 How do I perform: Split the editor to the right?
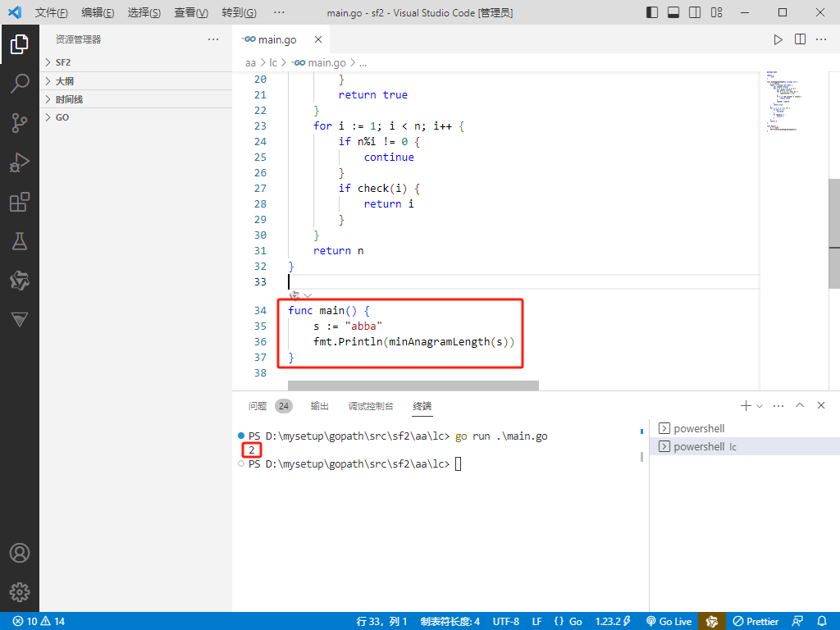click(x=800, y=39)
